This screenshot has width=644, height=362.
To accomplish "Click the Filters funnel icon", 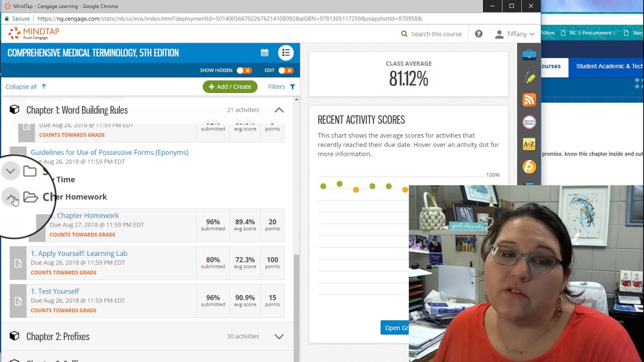I will coord(292,86).
